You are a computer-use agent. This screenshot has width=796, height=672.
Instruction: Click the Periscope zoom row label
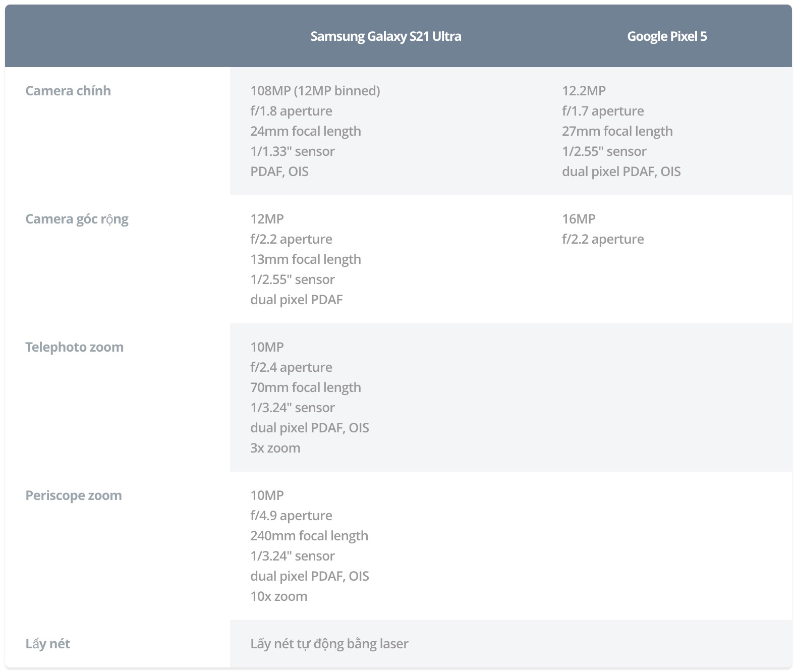pos(74,495)
